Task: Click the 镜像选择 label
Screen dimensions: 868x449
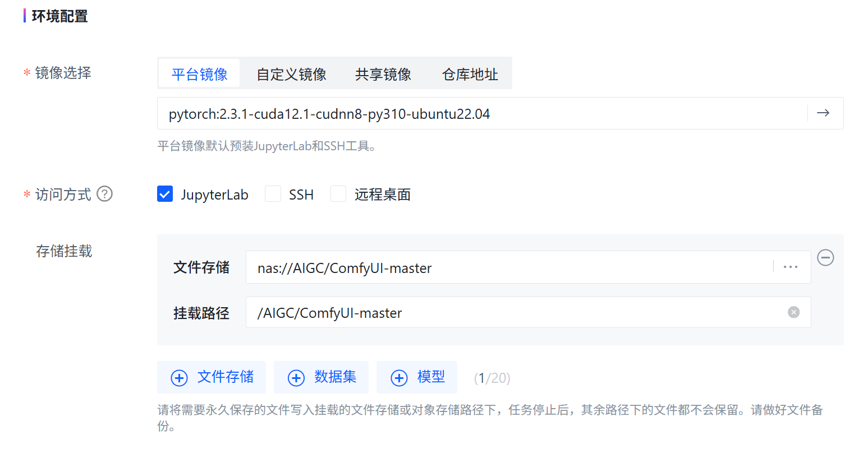Action: click(x=63, y=73)
